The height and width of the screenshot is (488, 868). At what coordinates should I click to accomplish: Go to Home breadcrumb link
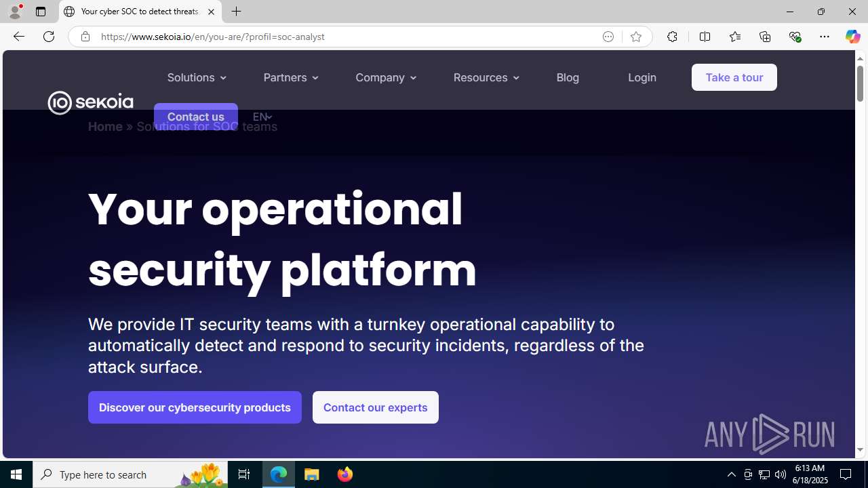pyautogui.click(x=105, y=127)
